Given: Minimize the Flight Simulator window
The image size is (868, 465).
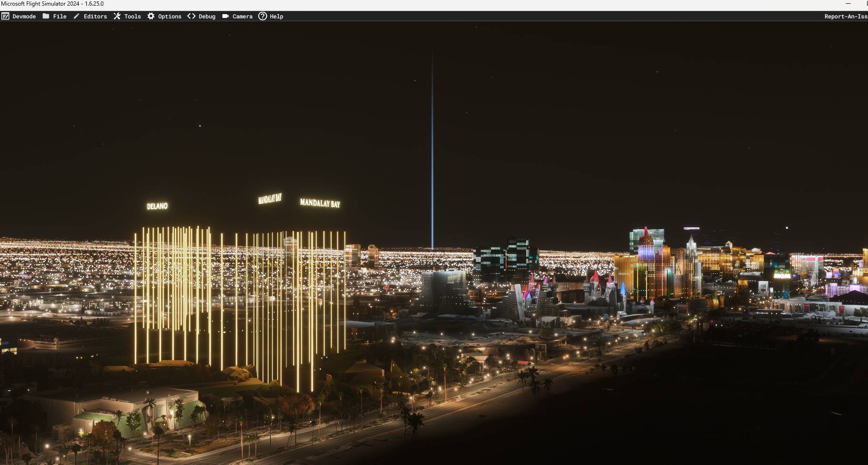Looking at the screenshot, I should tap(848, 4).
